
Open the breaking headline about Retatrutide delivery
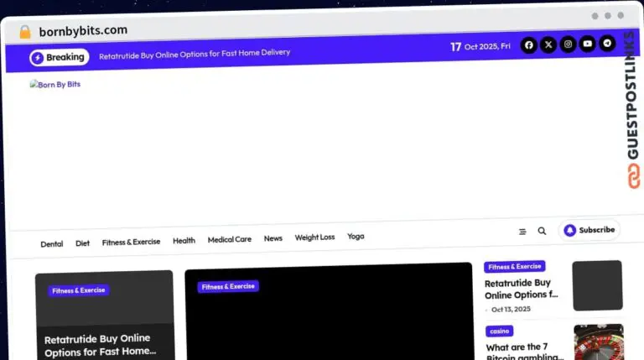click(195, 54)
